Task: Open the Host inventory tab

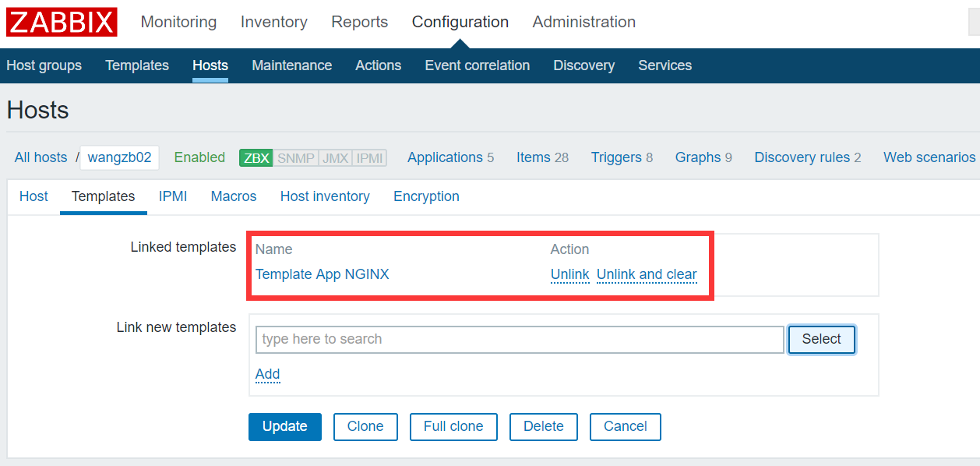Action: tap(325, 196)
